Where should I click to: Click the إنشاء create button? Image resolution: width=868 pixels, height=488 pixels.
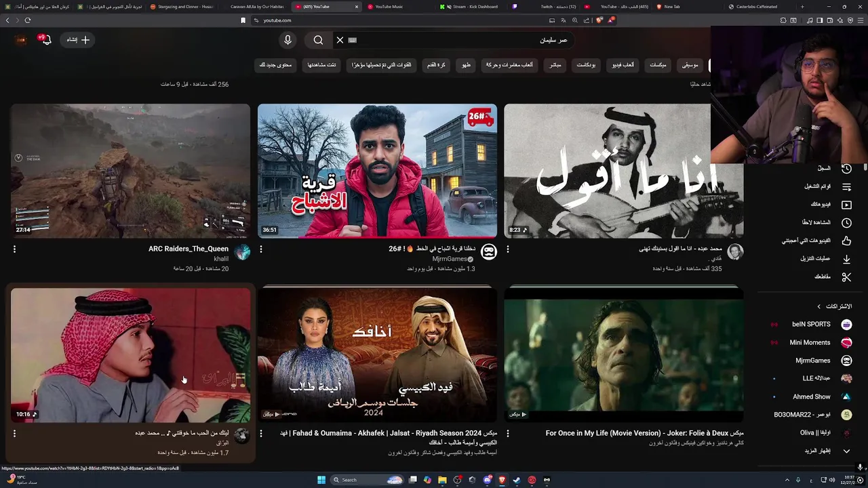point(78,40)
